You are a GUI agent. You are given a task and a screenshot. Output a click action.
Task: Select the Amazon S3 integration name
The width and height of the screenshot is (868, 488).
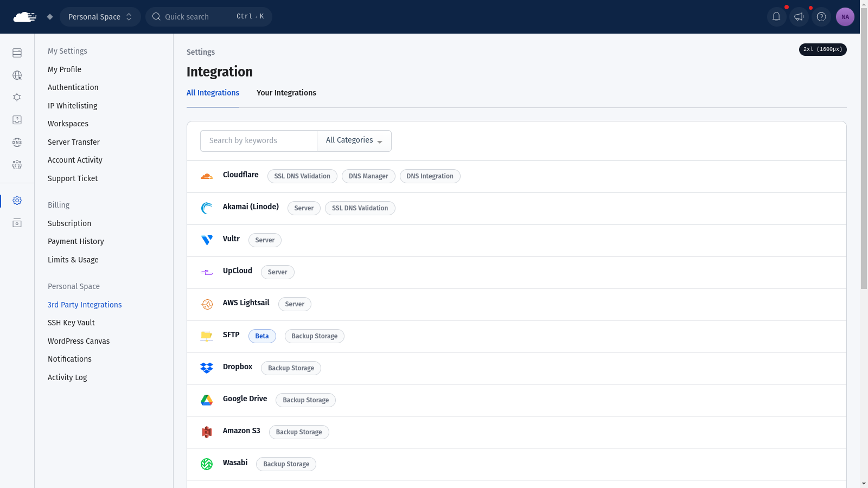click(241, 431)
